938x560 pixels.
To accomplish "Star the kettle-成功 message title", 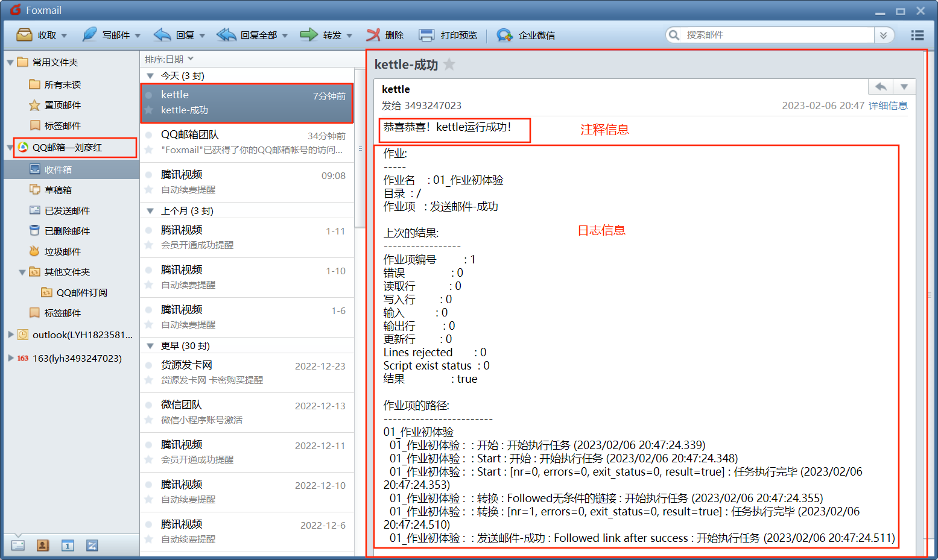I will (x=449, y=64).
